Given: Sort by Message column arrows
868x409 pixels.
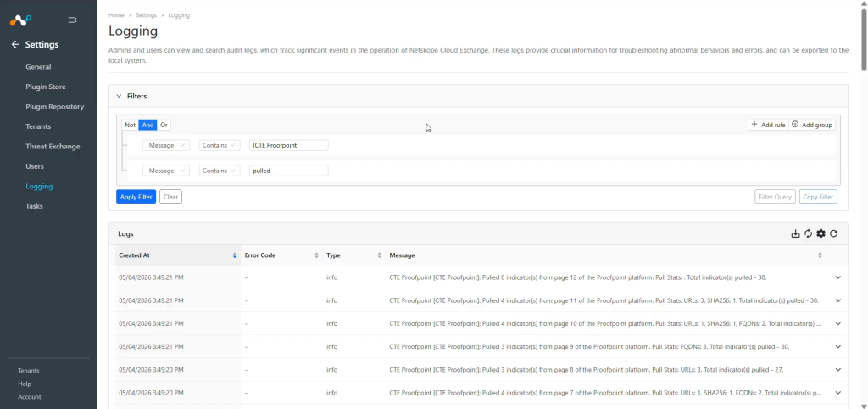Looking at the screenshot, I should [x=820, y=255].
